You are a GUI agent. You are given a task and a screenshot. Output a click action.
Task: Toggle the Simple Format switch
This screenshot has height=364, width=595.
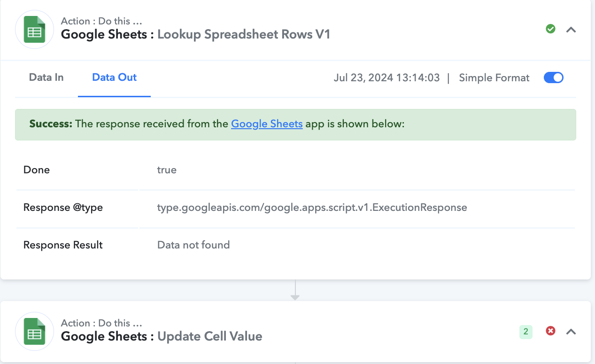click(x=554, y=77)
